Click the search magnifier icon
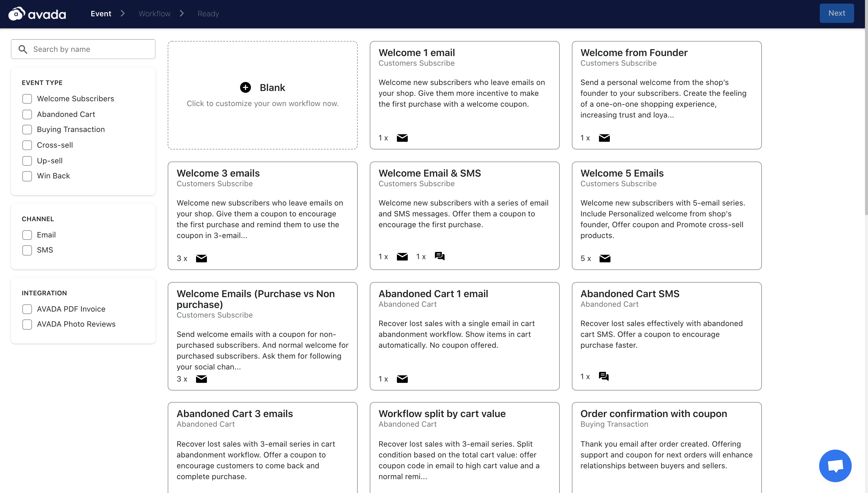The image size is (868, 493). point(23,49)
